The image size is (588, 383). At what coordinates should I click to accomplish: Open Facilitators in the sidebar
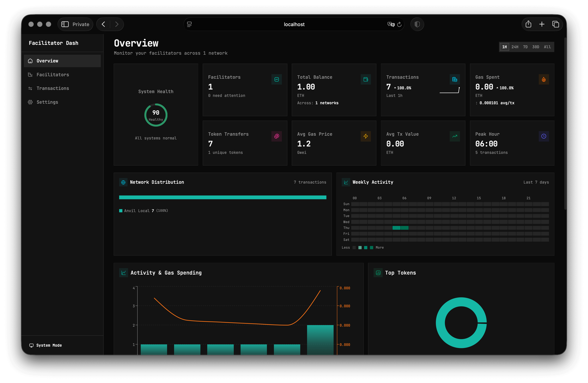[53, 75]
